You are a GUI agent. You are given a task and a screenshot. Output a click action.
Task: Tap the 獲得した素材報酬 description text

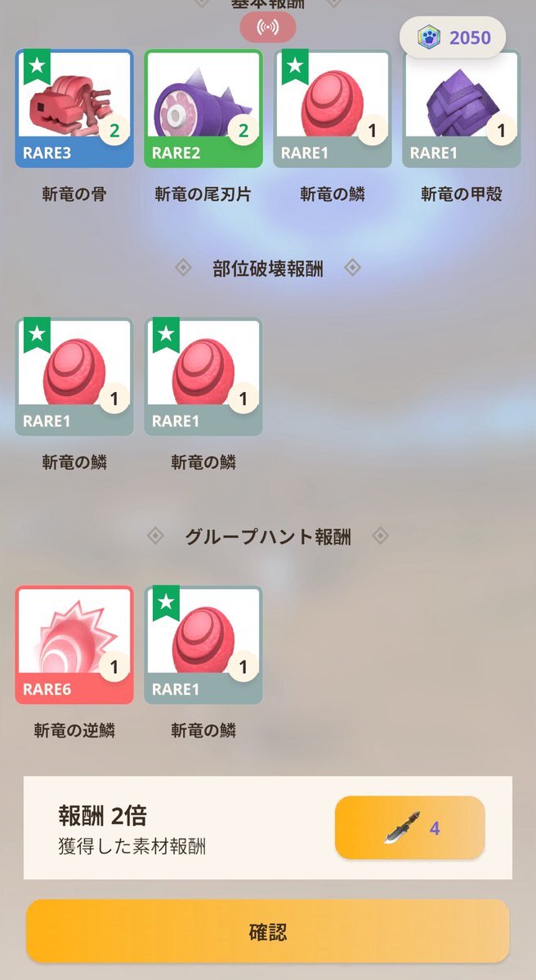tap(132, 847)
